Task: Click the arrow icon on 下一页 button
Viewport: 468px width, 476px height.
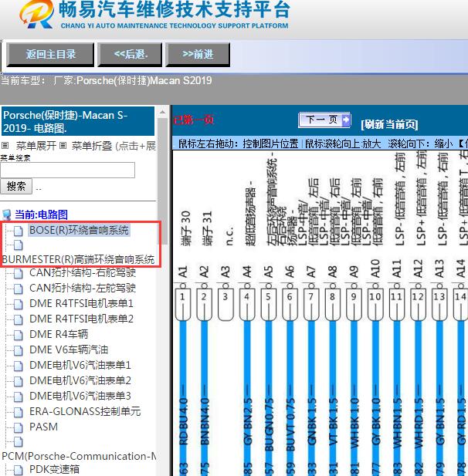Action: pos(346,120)
